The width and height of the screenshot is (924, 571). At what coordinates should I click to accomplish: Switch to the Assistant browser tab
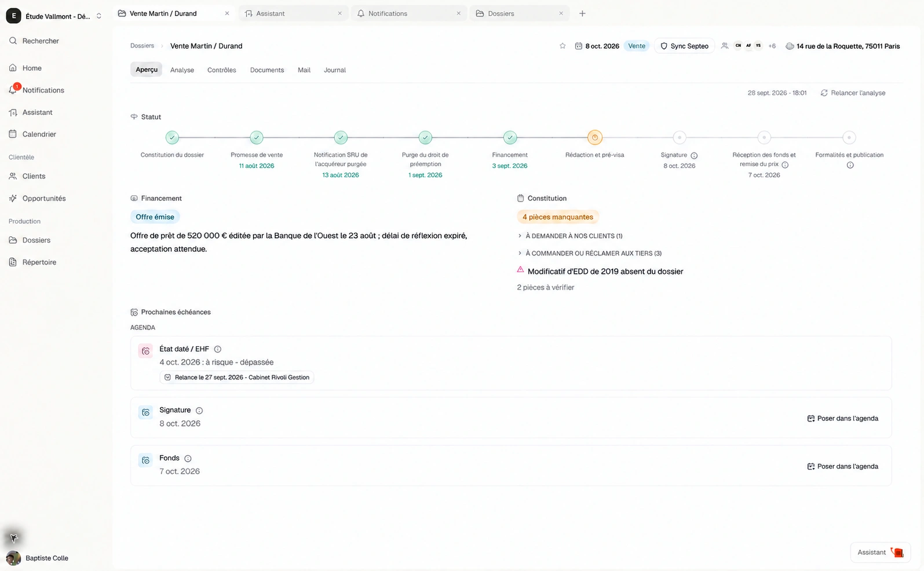tap(294, 13)
